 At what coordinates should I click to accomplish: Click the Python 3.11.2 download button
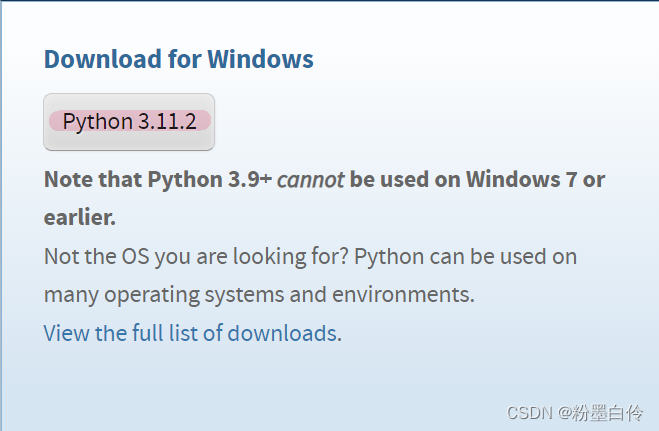coord(129,122)
